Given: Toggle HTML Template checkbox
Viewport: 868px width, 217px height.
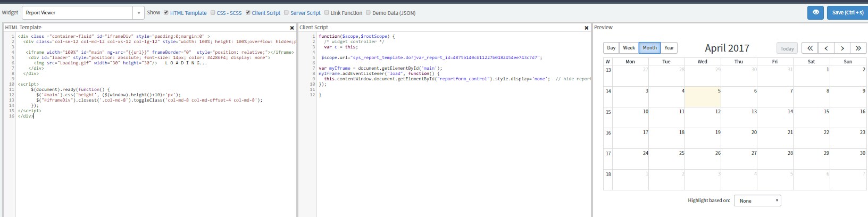Looking at the screenshot, I should tap(166, 12).
